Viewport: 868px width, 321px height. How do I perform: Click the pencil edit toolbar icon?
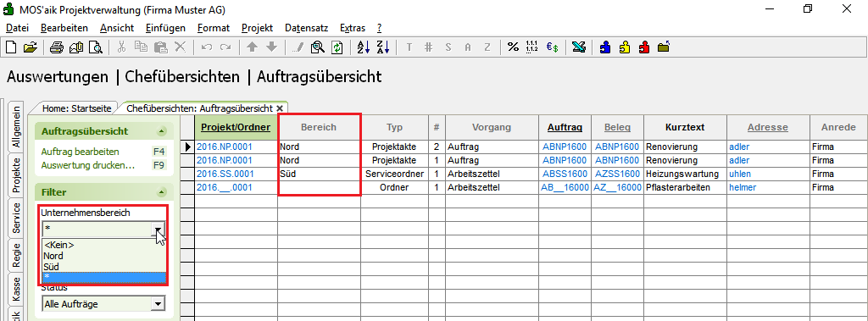click(x=298, y=47)
